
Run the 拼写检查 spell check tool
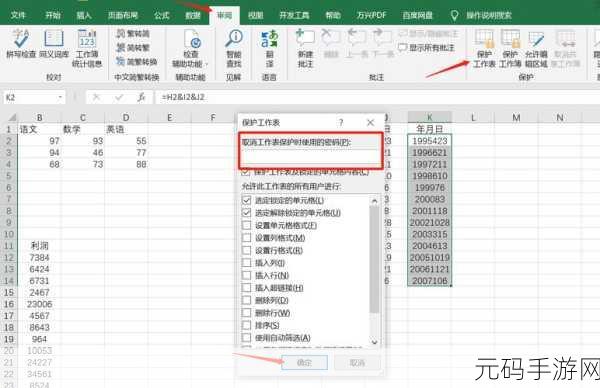click(x=21, y=44)
